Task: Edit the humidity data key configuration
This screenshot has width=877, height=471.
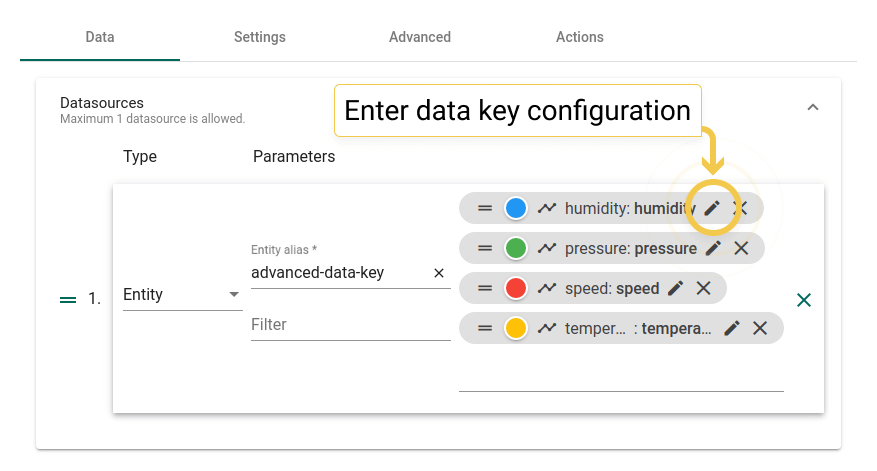Action: 712,208
